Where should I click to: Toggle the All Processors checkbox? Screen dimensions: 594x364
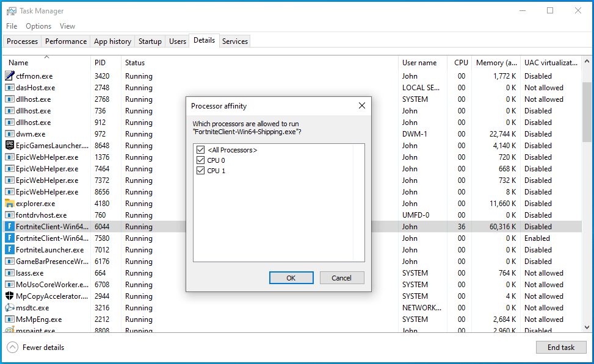coord(200,150)
